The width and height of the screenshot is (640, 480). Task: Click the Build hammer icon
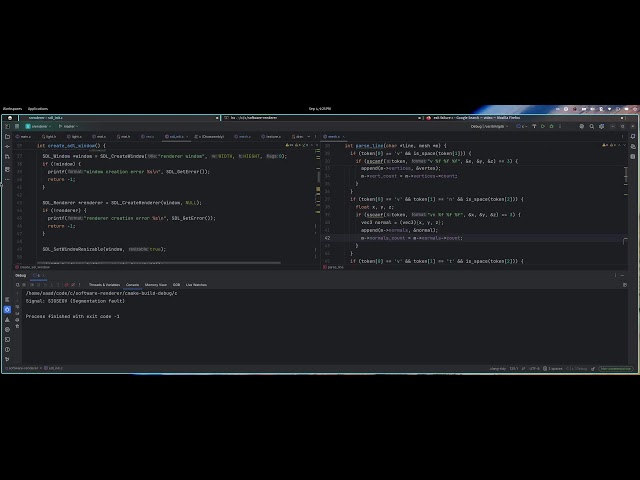[x=534, y=127]
